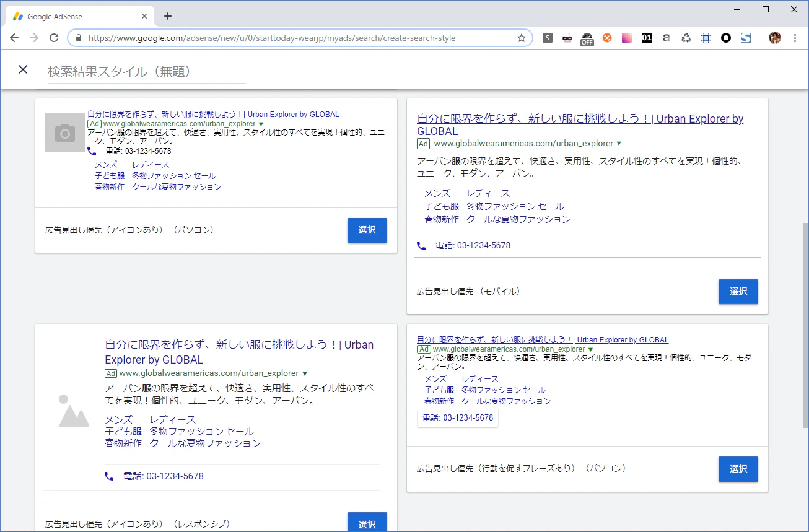
Task: Open a new browser tab
Action: (x=167, y=16)
